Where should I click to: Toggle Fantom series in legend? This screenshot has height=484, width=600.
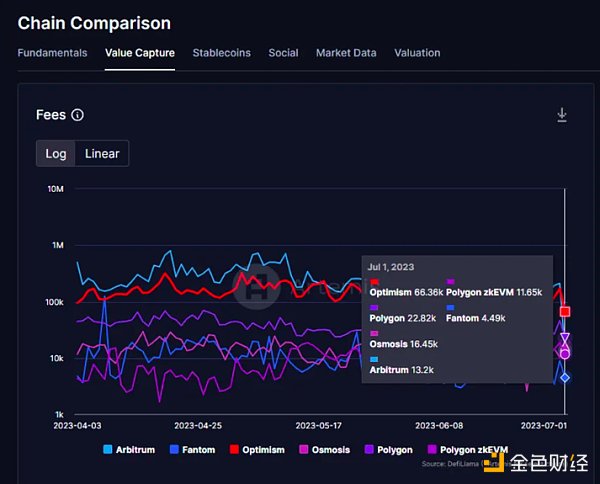coord(192,450)
